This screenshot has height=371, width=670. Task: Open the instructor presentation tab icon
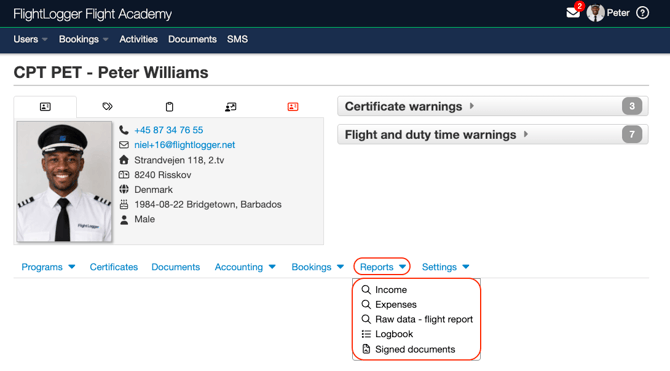[x=231, y=106]
